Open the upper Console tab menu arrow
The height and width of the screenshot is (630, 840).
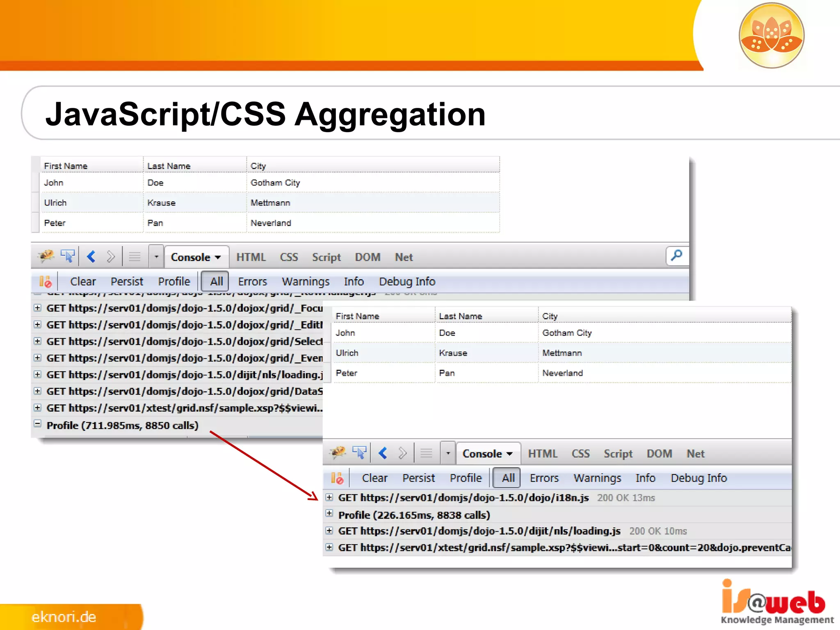click(x=218, y=258)
